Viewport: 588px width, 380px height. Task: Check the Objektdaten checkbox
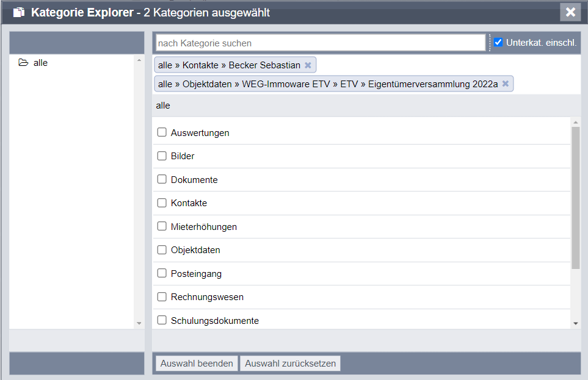point(162,249)
